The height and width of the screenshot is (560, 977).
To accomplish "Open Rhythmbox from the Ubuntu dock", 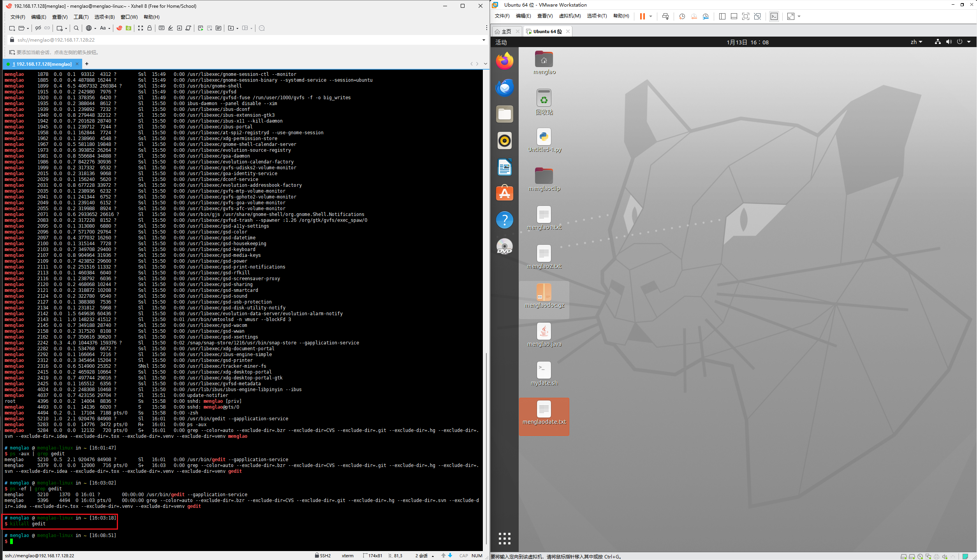I will (505, 140).
